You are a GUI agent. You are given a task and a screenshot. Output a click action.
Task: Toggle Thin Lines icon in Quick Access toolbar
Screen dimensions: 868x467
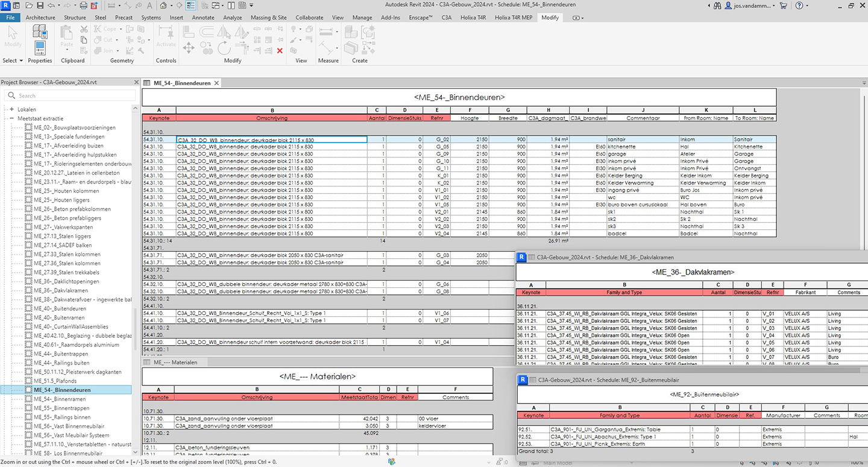tap(190, 5)
